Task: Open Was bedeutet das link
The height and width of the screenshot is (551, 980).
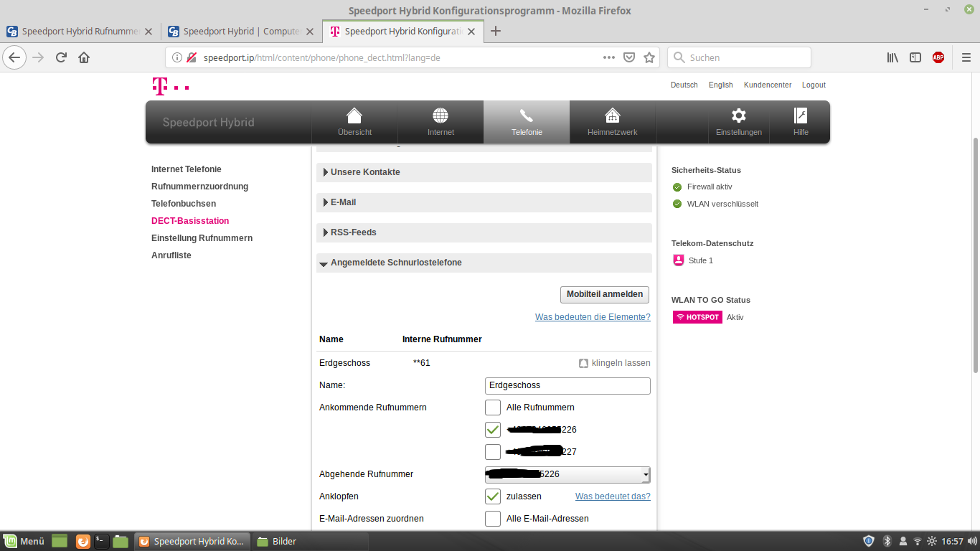Action: [x=613, y=496]
